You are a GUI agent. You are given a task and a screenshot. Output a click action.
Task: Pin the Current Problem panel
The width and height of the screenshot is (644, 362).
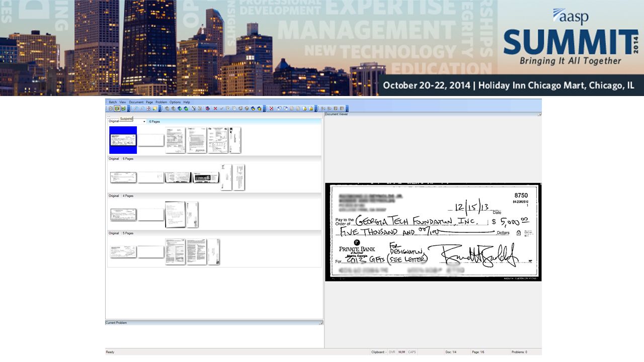(x=321, y=323)
